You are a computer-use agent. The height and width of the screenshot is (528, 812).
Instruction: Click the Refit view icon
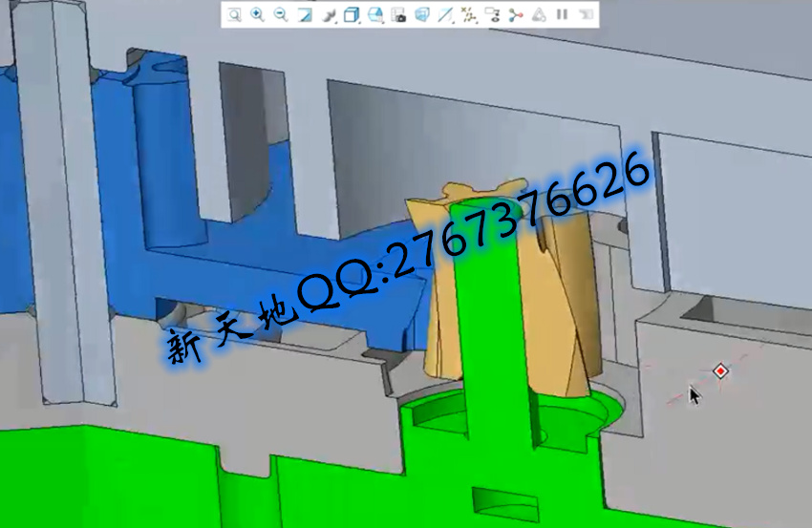coord(234,14)
